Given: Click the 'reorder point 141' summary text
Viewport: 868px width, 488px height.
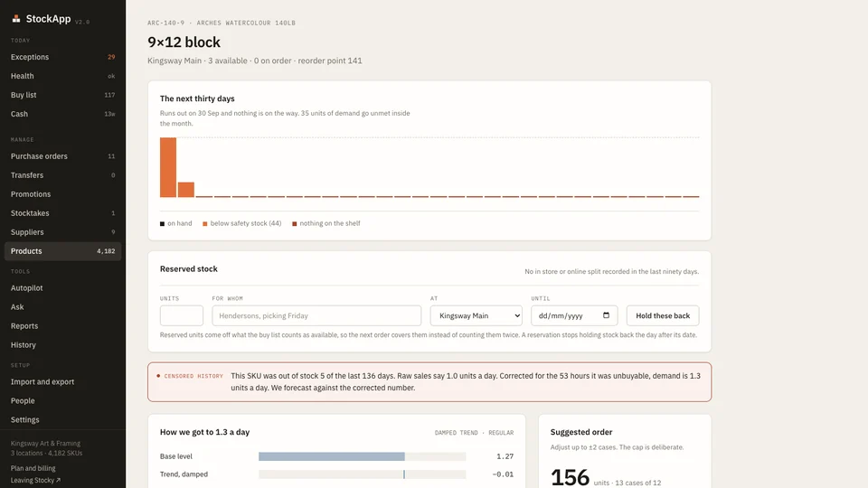Looking at the screenshot, I should click(x=330, y=61).
